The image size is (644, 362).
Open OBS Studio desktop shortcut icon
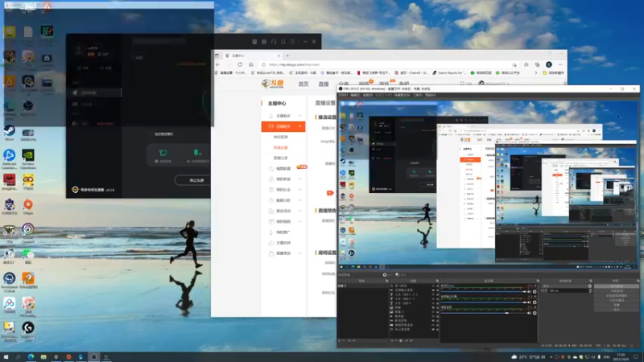tap(28, 106)
